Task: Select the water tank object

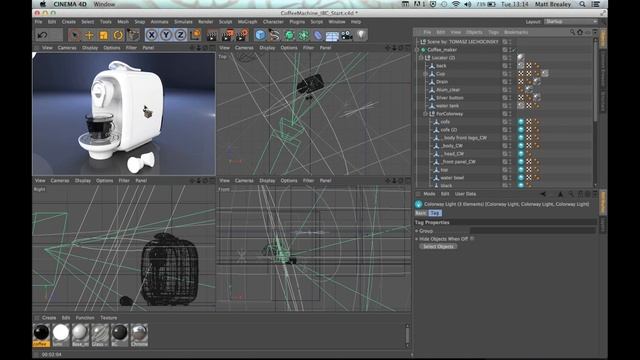Action: pos(448,106)
